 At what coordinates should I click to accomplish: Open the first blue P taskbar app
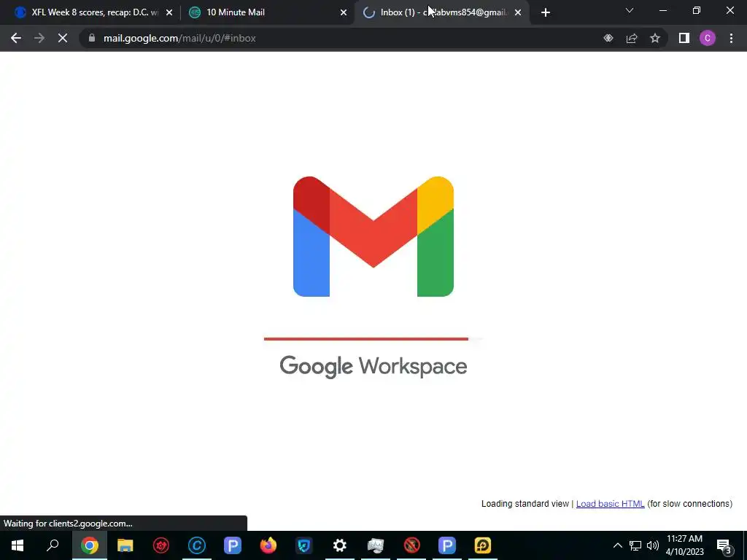pyautogui.click(x=233, y=545)
